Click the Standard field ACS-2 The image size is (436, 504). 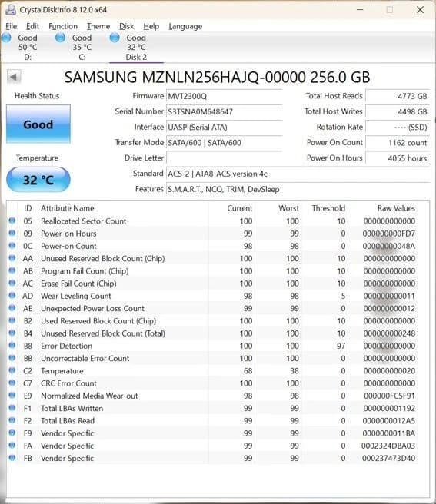(x=298, y=174)
